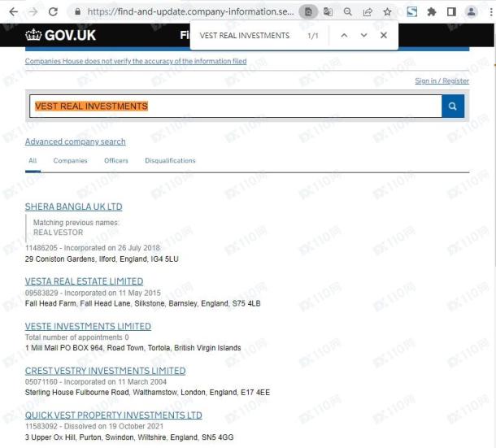
Task: Open the Companies House accuracy notice link
Action: coord(136,61)
